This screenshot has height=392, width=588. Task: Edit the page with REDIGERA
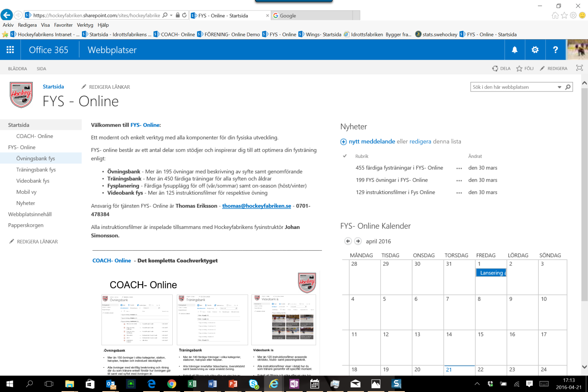(x=553, y=69)
